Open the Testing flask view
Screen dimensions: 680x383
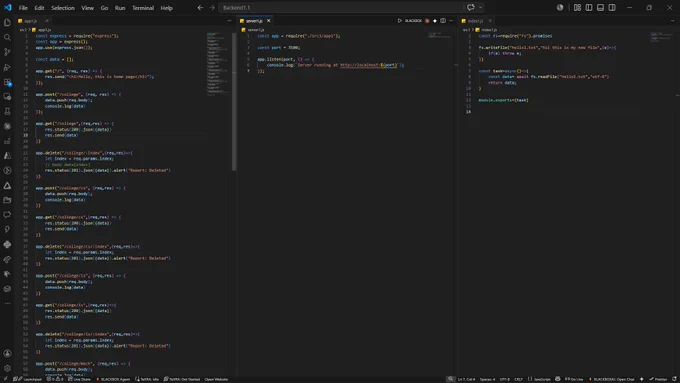coord(7,111)
